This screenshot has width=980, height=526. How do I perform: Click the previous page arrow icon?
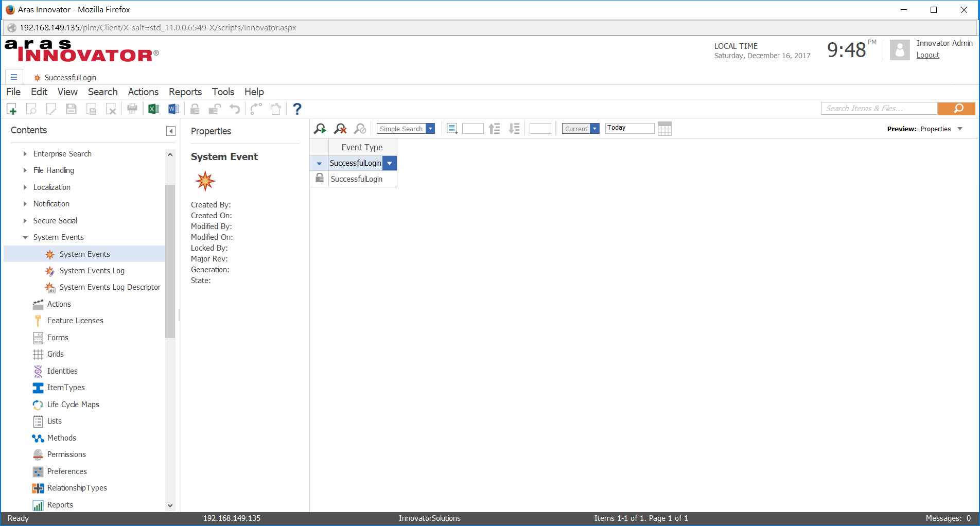494,129
